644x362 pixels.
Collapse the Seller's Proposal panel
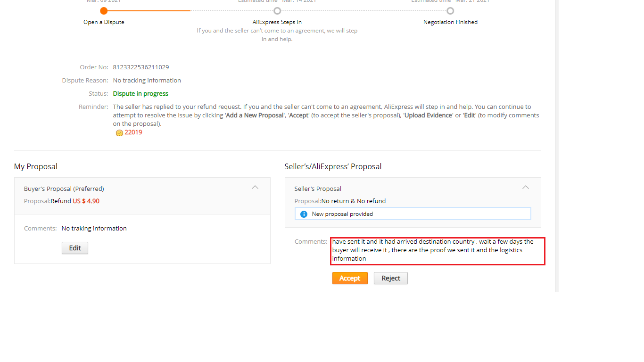(526, 188)
